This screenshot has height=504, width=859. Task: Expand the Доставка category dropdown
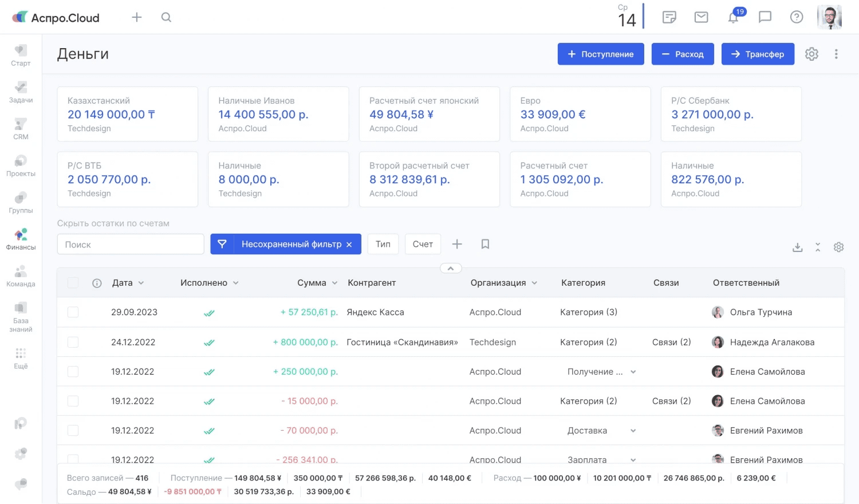tap(633, 431)
